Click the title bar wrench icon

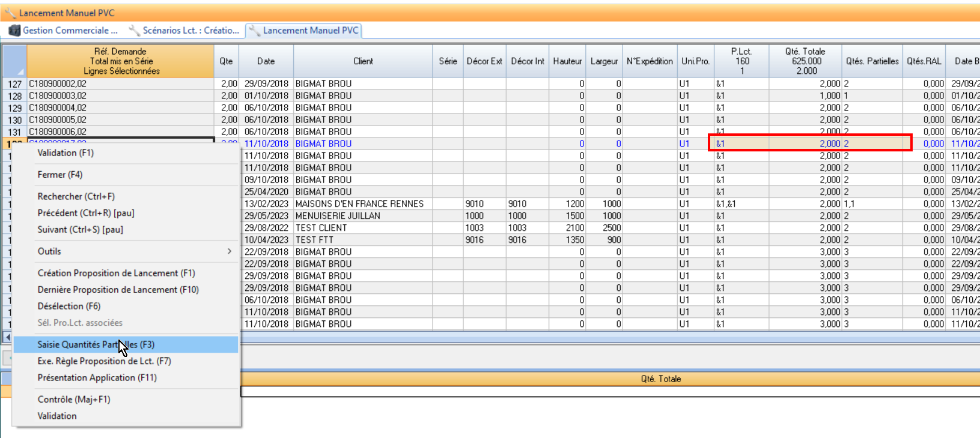pyautogui.click(x=10, y=13)
